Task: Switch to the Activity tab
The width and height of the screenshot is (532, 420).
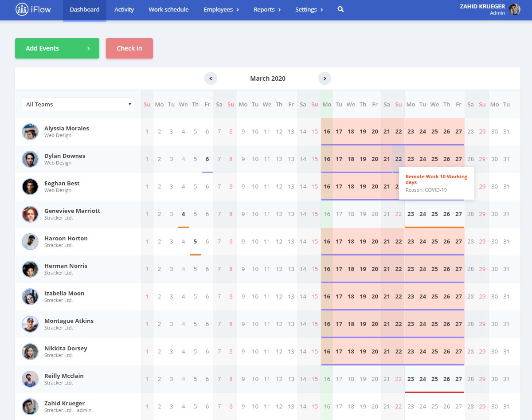Action: tap(124, 10)
